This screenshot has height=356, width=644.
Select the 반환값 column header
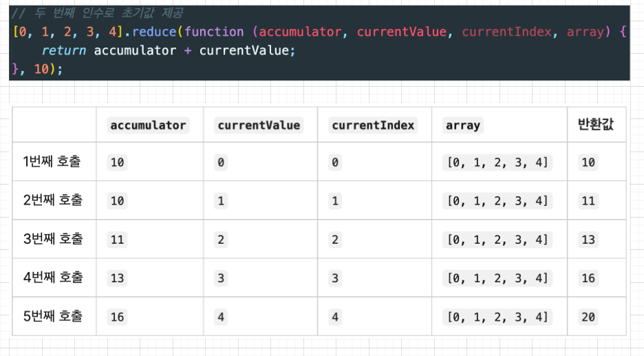coord(595,124)
